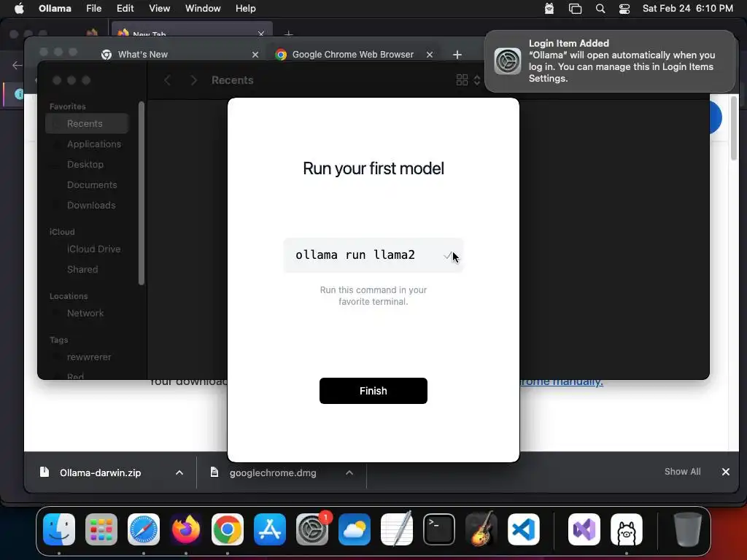The width and height of the screenshot is (747, 560).
Task: Go forward in the Finder dialog
Action: tap(193, 80)
